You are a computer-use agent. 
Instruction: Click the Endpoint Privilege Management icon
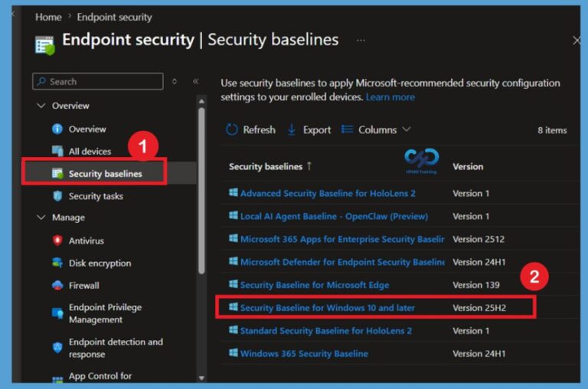tap(57, 313)
